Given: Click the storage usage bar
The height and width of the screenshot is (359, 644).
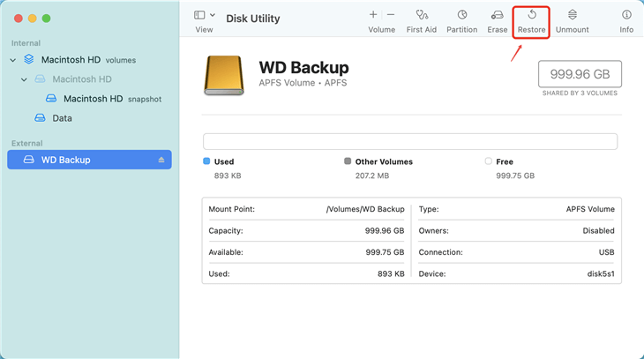Looking at the screenshot, I should 410,141.
